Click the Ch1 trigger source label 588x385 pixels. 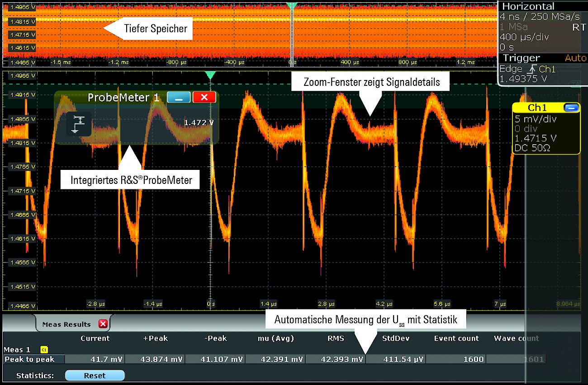pos(547,69)
